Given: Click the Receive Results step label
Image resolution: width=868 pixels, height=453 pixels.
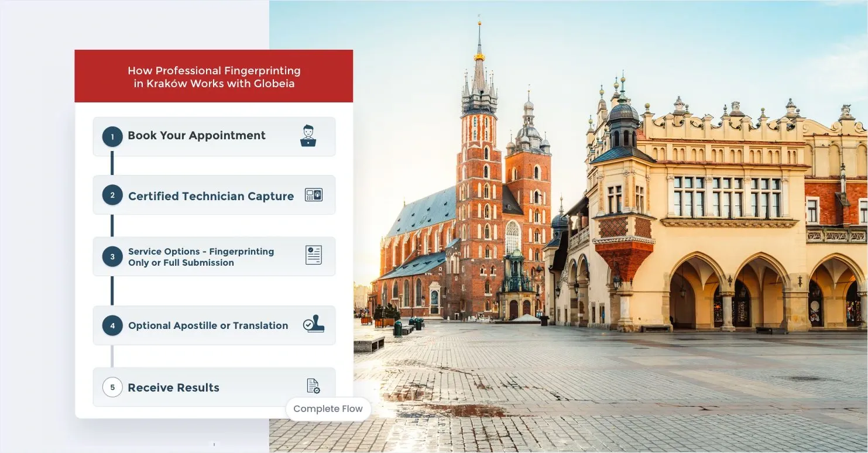Looking at the screenshot, I should 173,387.
